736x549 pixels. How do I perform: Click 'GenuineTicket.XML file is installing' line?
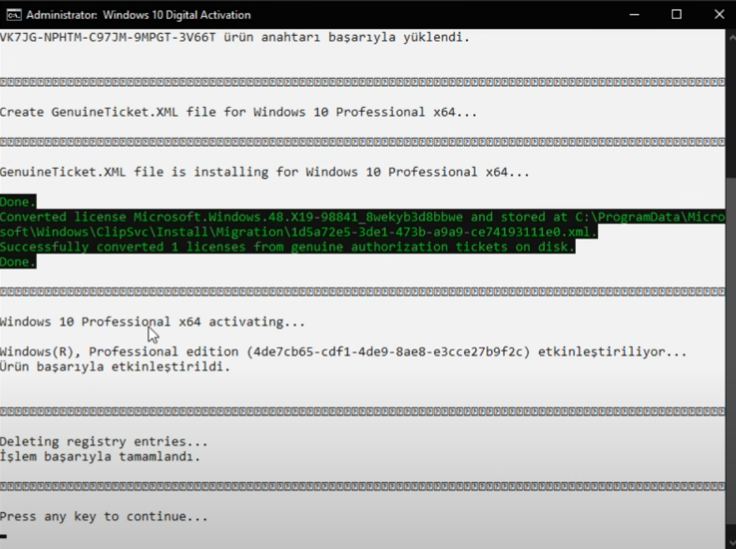(x=265, y=172)
